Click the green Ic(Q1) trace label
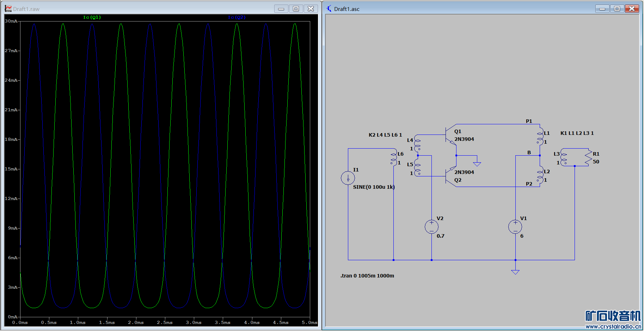 click(92, 17)
